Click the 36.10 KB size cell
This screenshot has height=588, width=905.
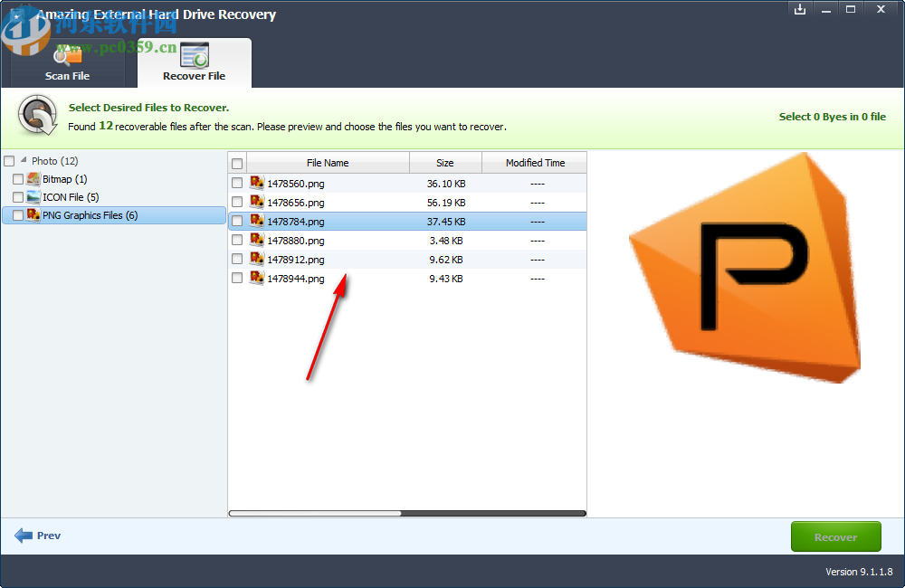[446, 184]
